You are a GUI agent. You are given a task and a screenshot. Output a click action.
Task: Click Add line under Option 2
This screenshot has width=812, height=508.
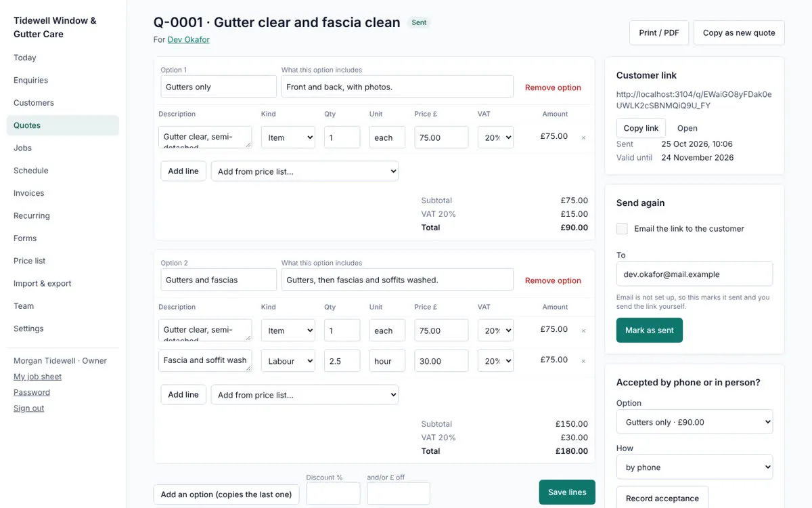183,395
